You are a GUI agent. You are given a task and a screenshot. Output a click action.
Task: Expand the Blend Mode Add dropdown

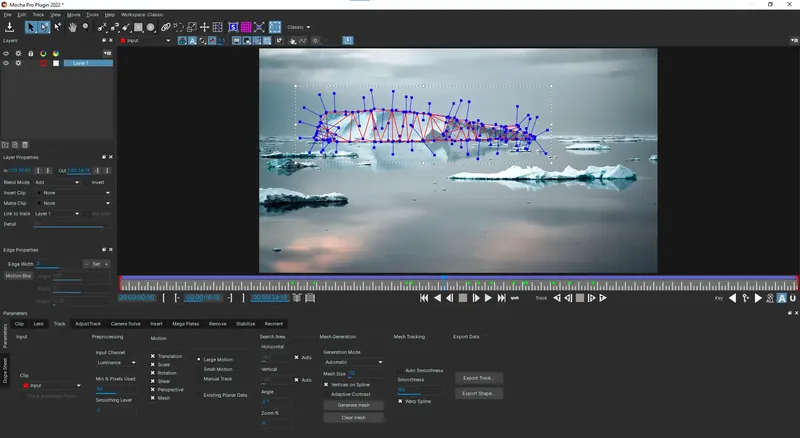pyautogui.click(x=57, y=182)
